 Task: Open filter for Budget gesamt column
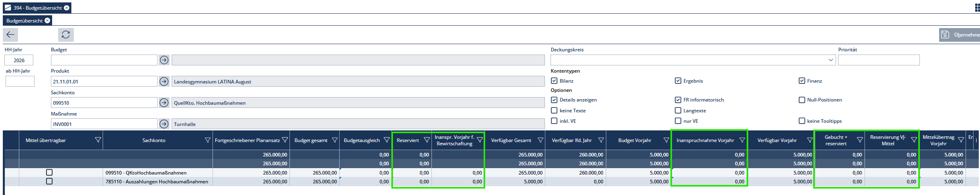[x=334, y=140]
